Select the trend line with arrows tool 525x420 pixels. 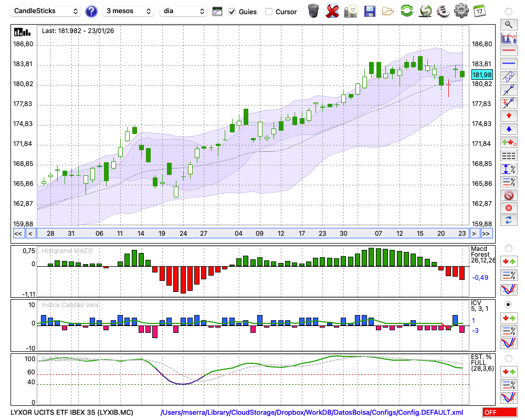pyautogui.click(x=509, y=90)
